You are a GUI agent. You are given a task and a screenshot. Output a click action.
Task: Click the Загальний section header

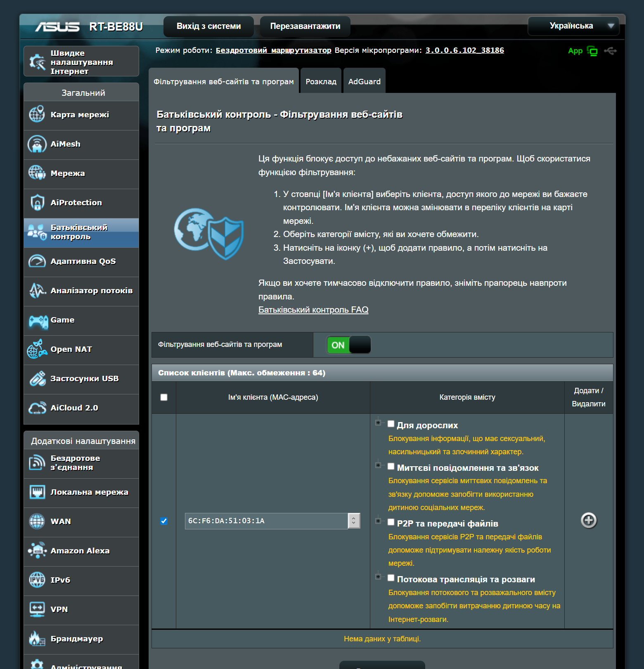[81, 93]
